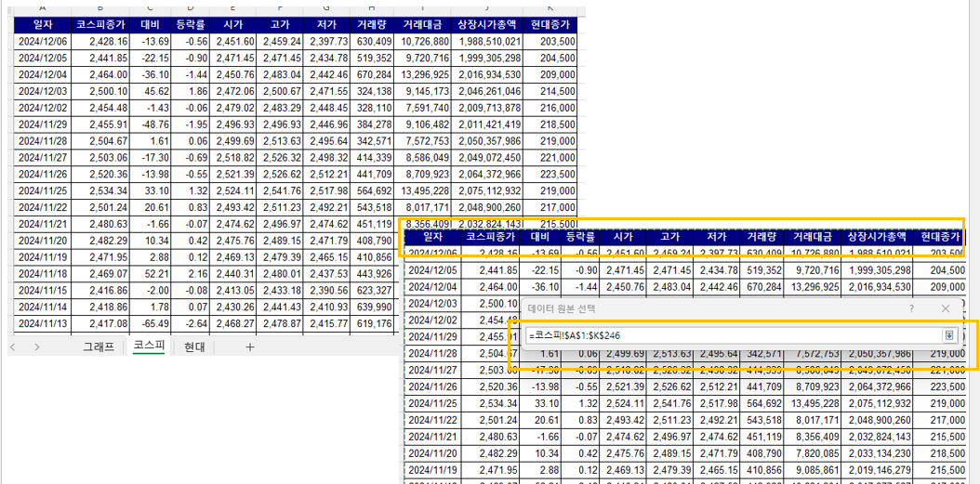Viewport: 980px width, 484px height.
Task: Click market cap cell 2,009,713,878
Action: click(x=487, y=108)
